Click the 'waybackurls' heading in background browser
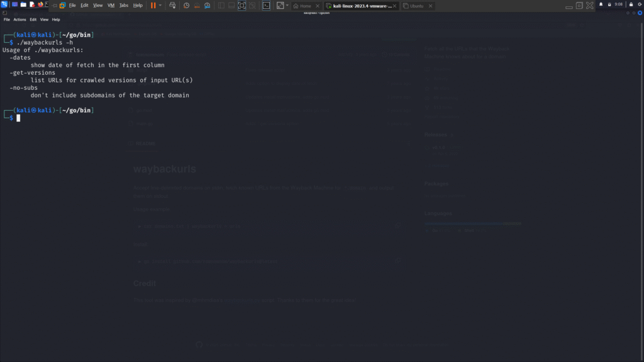Viewport: 644px width, 362px height. click(164, 168)
